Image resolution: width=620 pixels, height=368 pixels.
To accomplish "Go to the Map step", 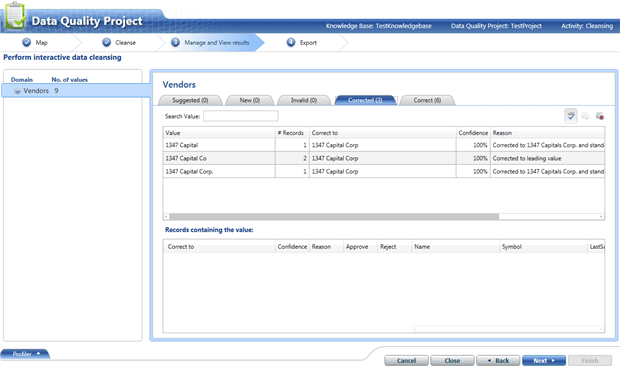I will pyautogui.click(x=35, y=42).
